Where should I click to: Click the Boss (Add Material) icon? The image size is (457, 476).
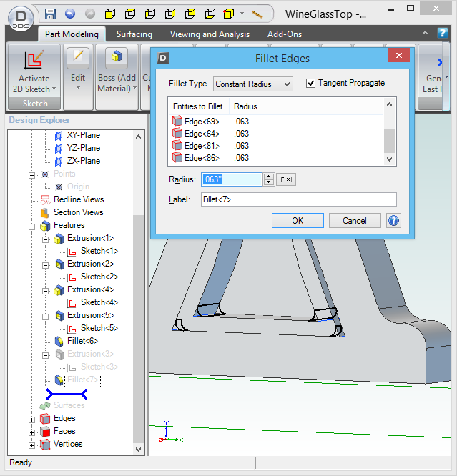point(117,57)
